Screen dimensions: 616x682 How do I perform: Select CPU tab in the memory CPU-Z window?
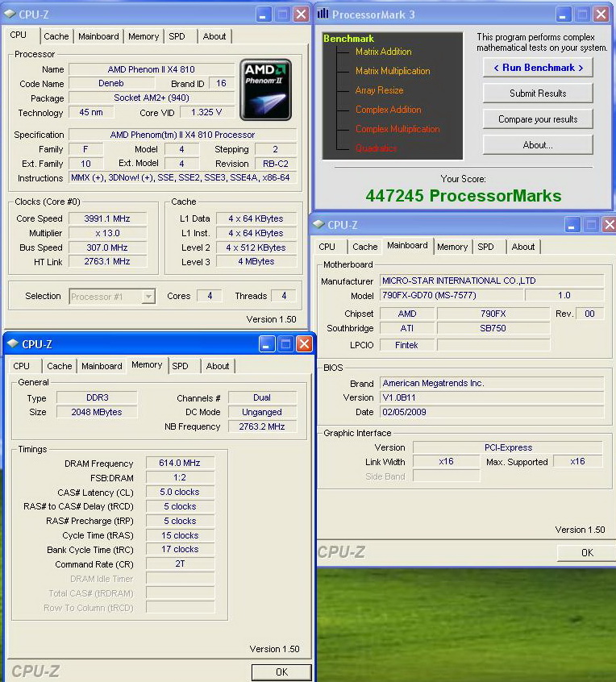[21, 366]
